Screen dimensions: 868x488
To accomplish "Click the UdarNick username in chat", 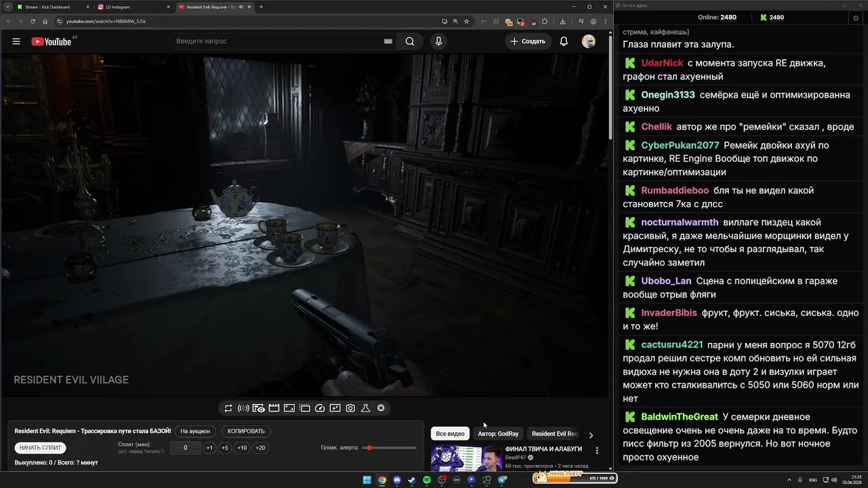I will pyautogui.click(x=662, y=63).
